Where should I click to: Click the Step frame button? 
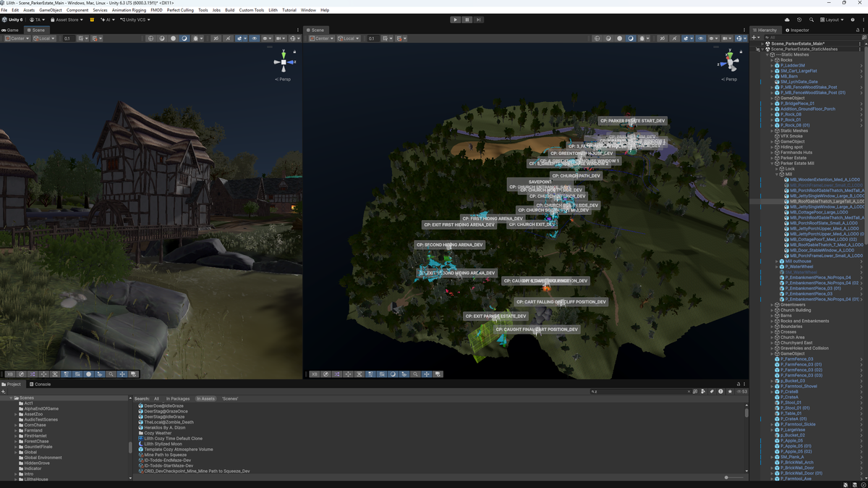click(479, 20)
